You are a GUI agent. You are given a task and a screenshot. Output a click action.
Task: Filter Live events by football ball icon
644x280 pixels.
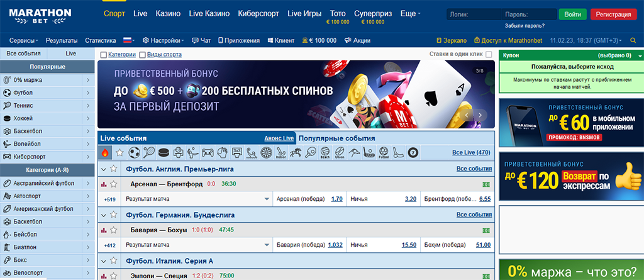click(x=135, y=152)
